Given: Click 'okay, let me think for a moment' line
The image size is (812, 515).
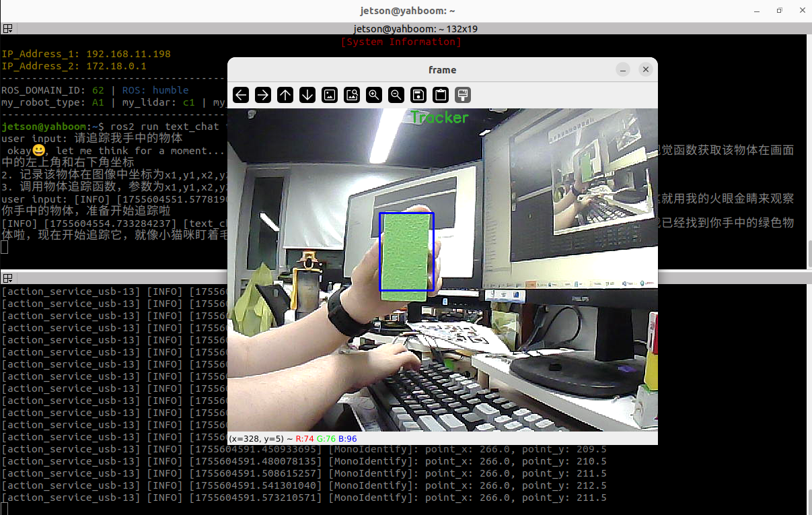Looking at the screenshot, I should point(116,151).
